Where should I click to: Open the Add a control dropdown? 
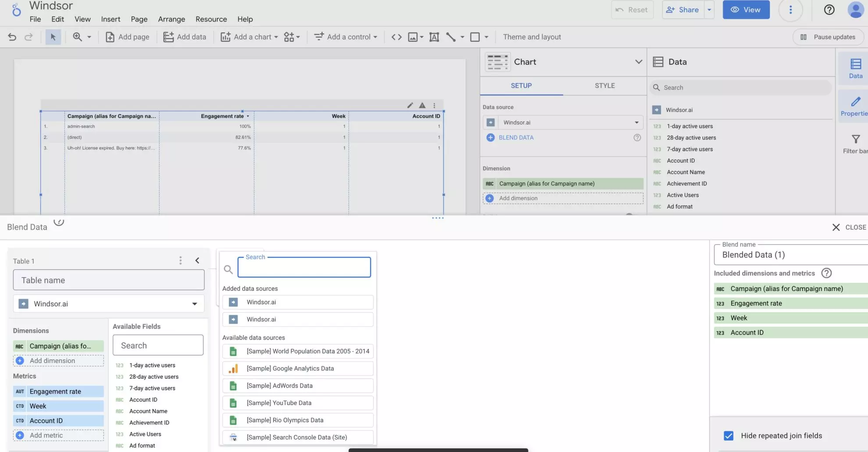point(346,37)
